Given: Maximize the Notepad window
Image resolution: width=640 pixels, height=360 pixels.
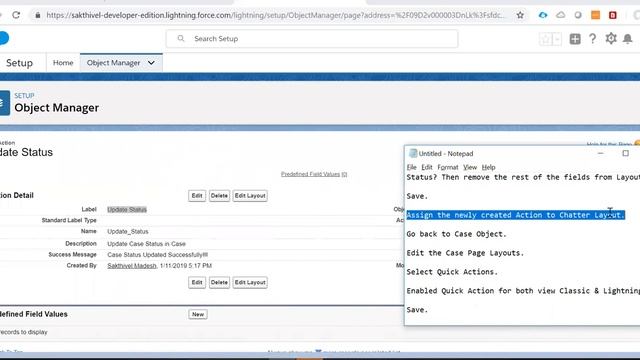Looking at the screenshot, I should click(x=625, y=153).
